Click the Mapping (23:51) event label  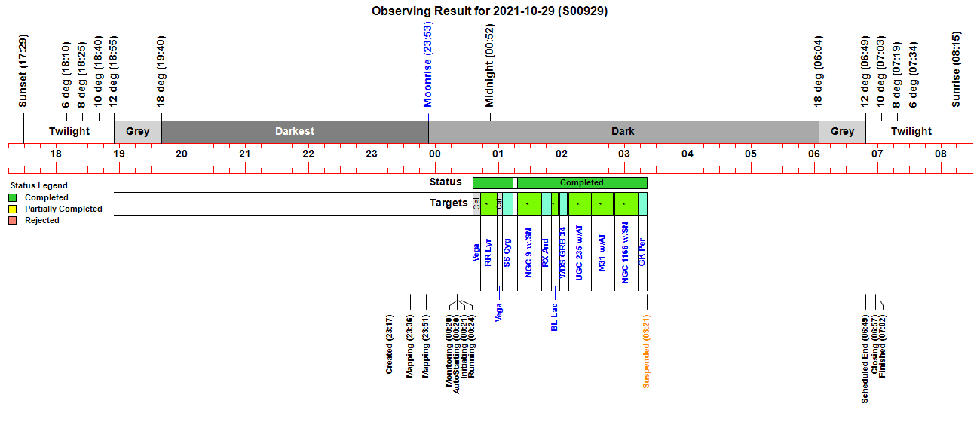[x=425, y=345]
